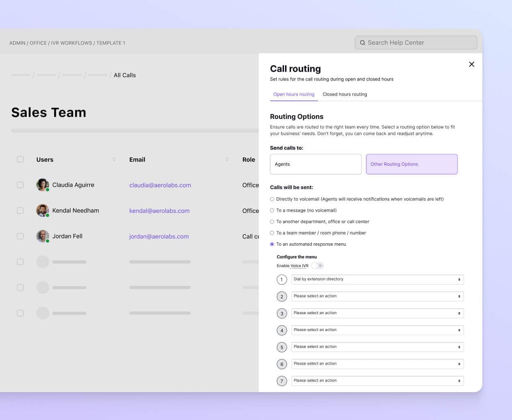Expand the action dropdown for key 3
Viewport: 512px width, 420px height.
pos(377,313)
